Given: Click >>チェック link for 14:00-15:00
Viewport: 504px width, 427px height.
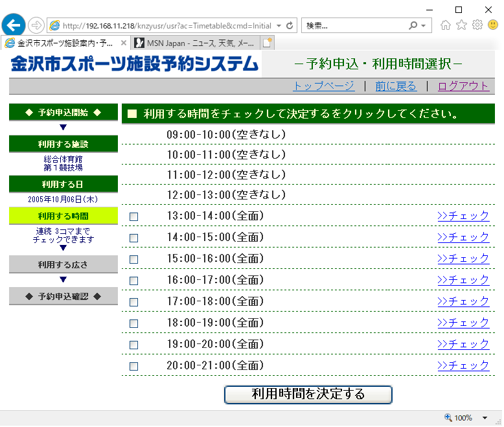Looking at the screenshot, I should 463,237.
